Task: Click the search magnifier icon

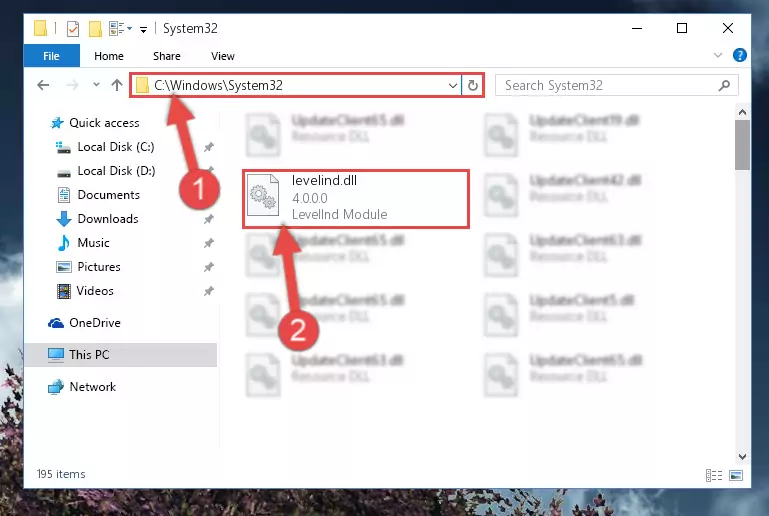Action: tap(724, 85)
